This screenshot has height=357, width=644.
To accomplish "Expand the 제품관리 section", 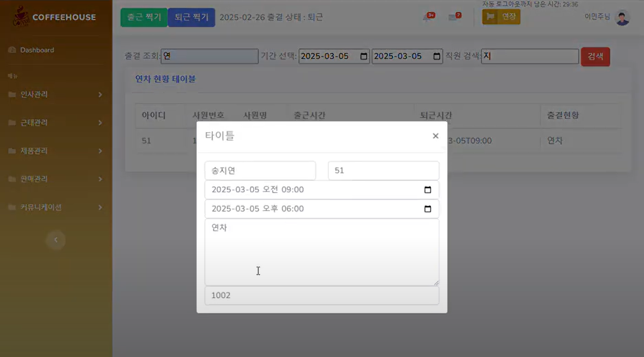I will [x=101, y=151].
